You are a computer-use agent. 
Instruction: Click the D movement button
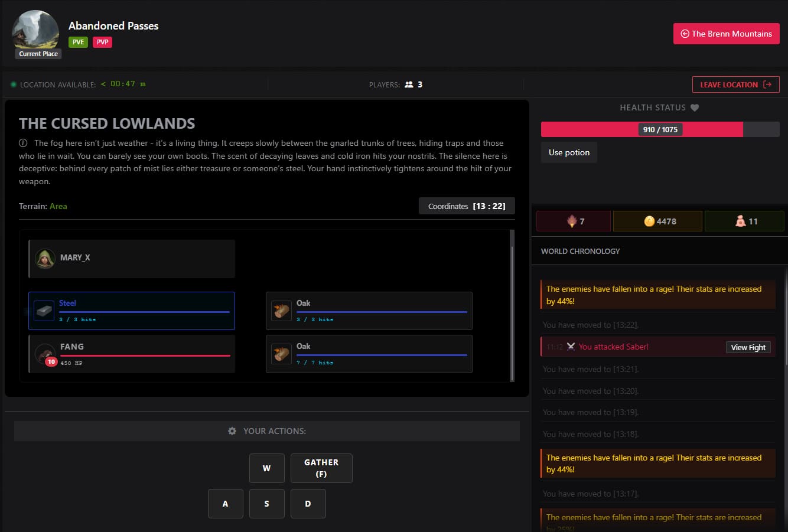click(x=308, y=504)
